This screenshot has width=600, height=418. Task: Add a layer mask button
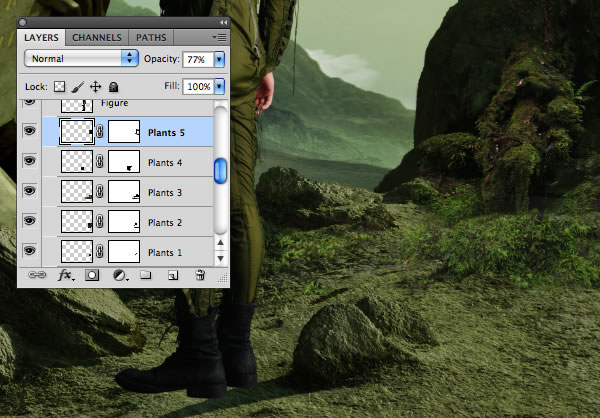[x=92, y=275]
